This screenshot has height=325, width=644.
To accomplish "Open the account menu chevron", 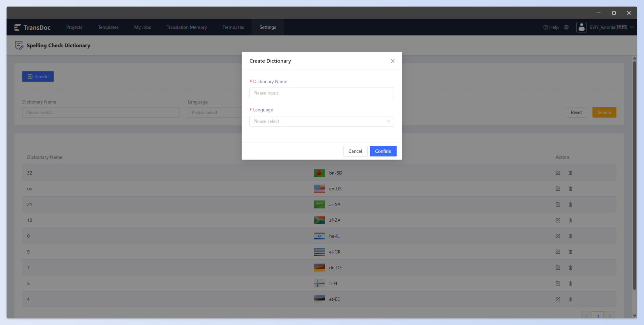I will (632, 27).
